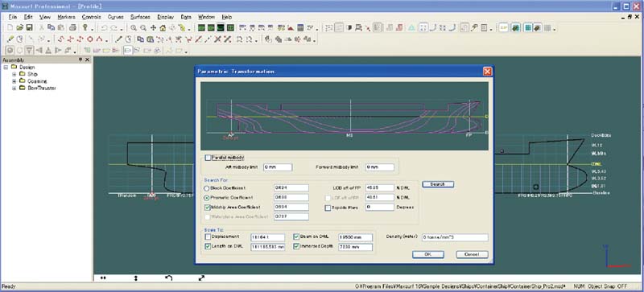Image resolution: width=644 pixels, height=292 pixels.
Task: Toggle the Displacement checkbox under Scale To
Action: (x=208, y=237)
